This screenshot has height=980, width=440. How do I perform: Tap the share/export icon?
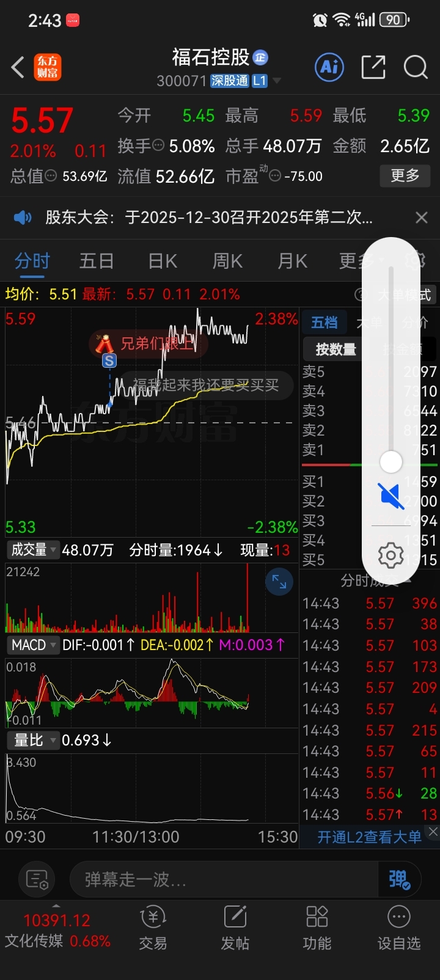373,67
